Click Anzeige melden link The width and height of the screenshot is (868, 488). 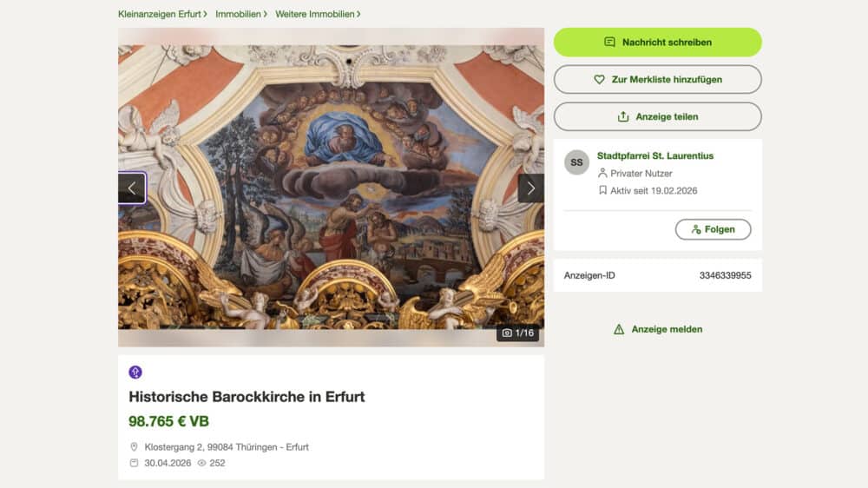[x=667, y=329]
